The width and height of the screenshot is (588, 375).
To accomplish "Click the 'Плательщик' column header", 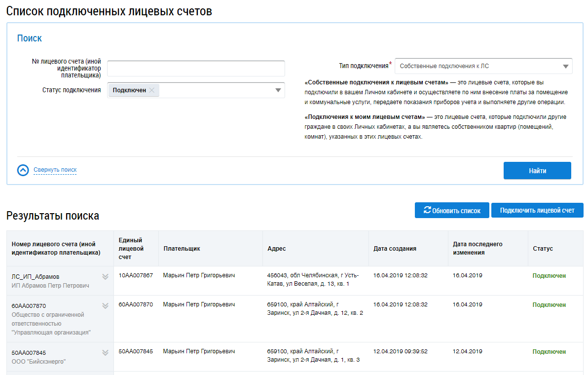I will pos(182,249).
